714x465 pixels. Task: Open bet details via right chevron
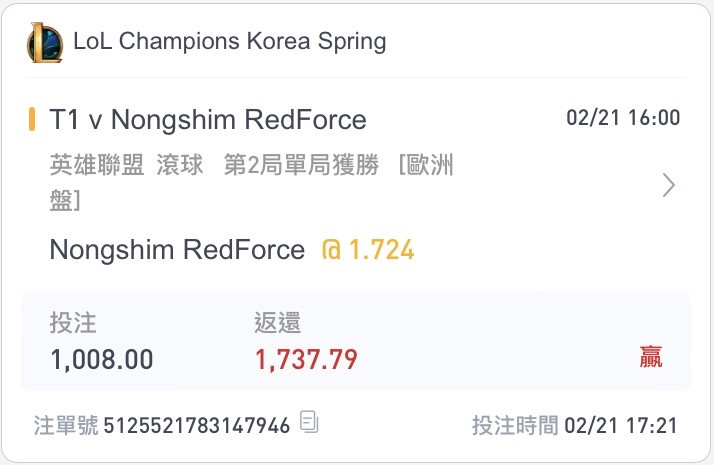coord(668,185)
